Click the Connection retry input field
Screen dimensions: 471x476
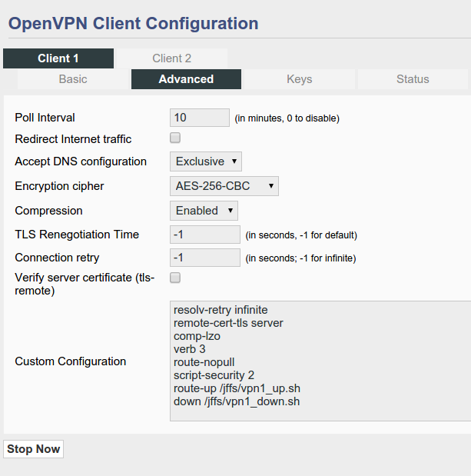coord(205,258)
